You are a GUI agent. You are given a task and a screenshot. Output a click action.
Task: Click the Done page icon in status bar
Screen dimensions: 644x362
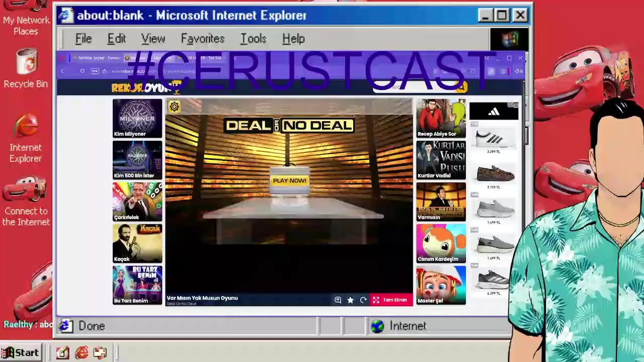coord(65,326)
